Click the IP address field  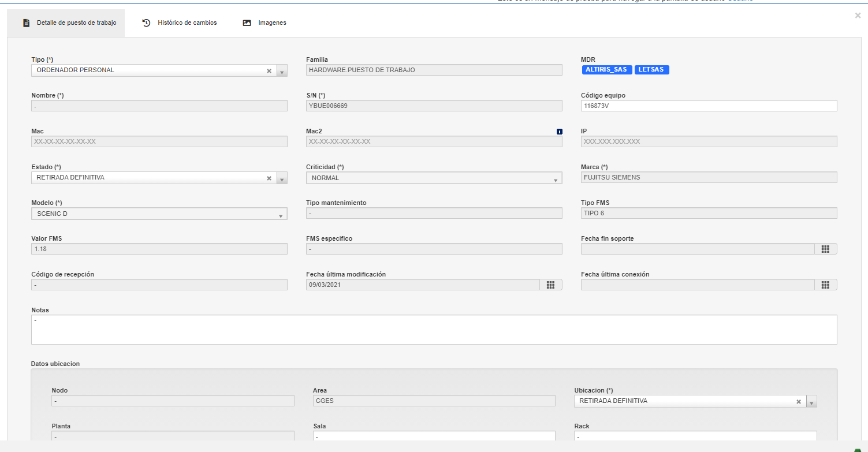pyautogui.click(x=709, y=141)
